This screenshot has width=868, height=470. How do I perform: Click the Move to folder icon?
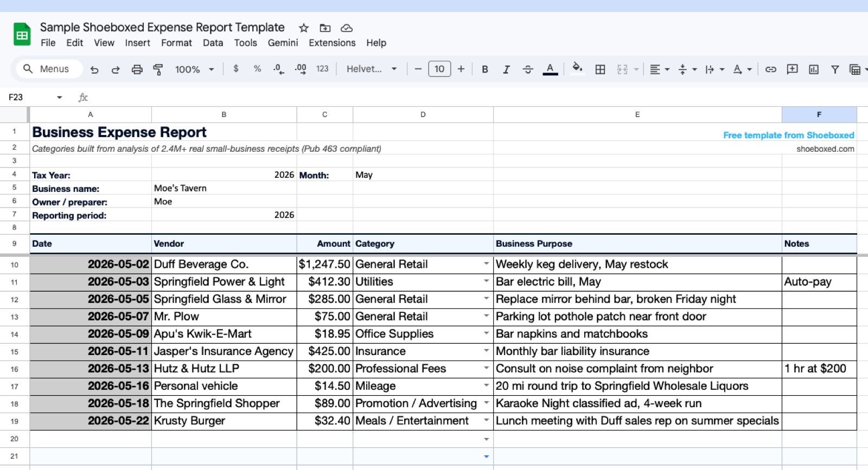coord(325,28)
